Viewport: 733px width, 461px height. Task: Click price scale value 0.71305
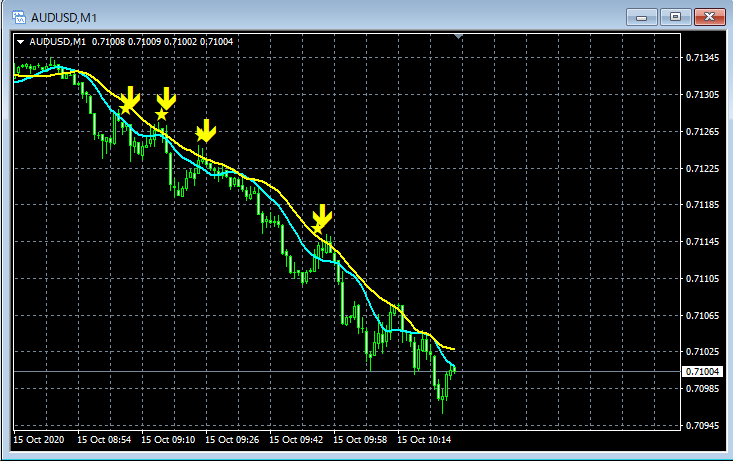[x=702, y=94]
